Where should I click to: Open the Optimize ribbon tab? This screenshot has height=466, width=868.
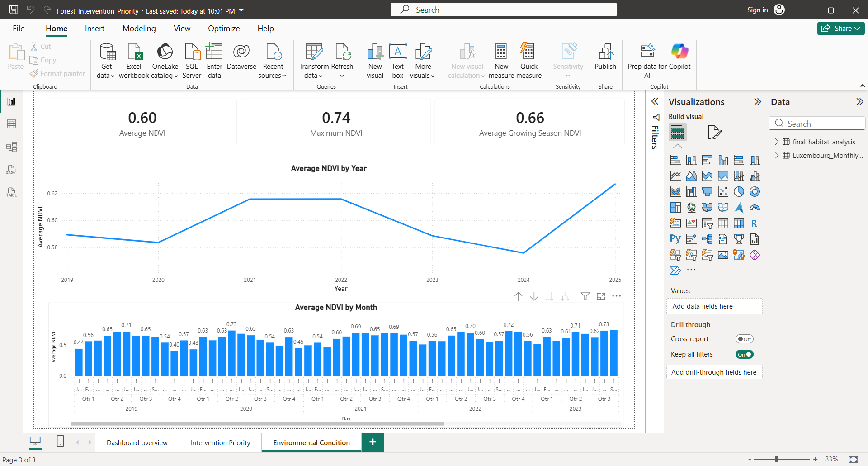[224, 29]
